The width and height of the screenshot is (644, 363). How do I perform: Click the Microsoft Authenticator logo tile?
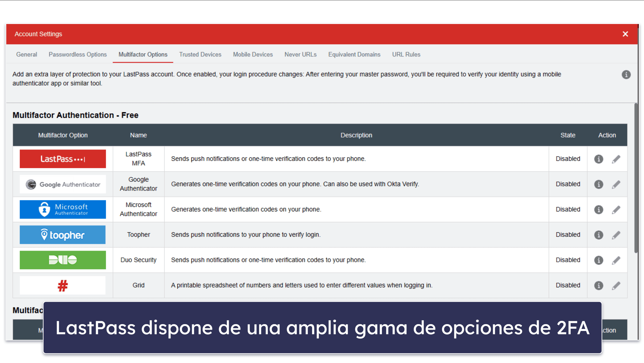(x=63, y=209)
